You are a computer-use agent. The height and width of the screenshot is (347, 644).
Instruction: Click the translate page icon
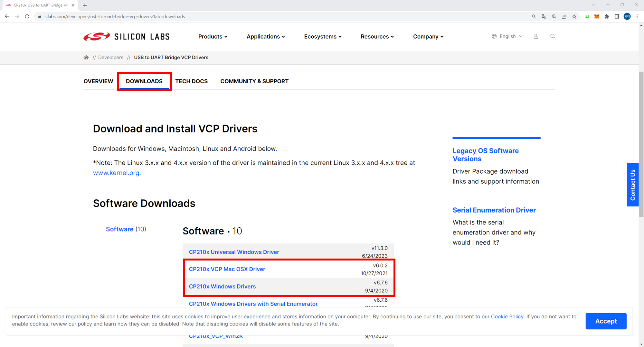point(544,16)
